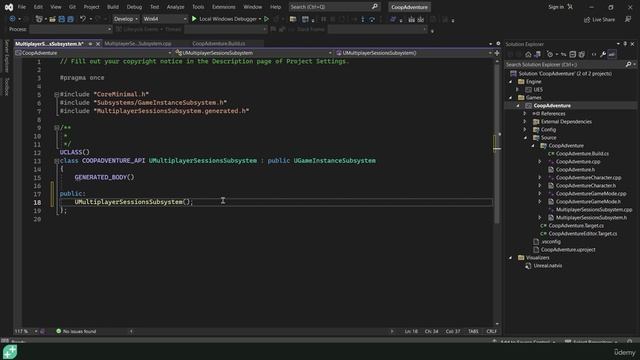
Task: Expand the References node
Action: click(525, 113)
